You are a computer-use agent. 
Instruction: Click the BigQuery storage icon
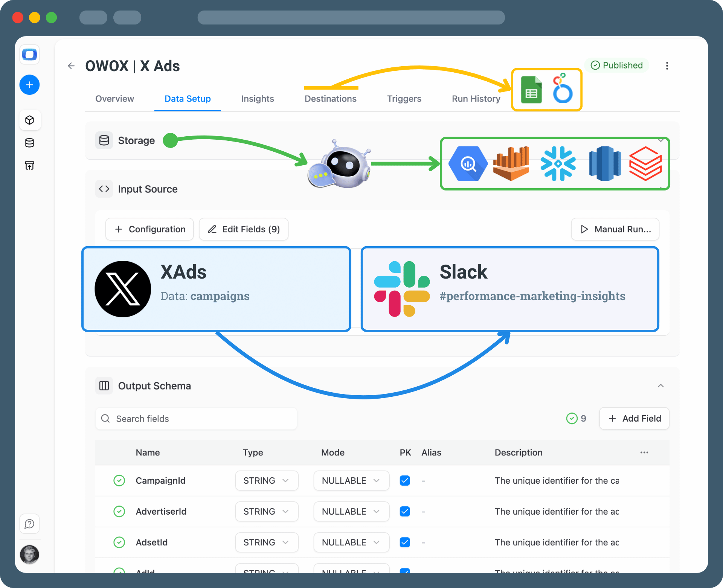[x=468, y=164]
